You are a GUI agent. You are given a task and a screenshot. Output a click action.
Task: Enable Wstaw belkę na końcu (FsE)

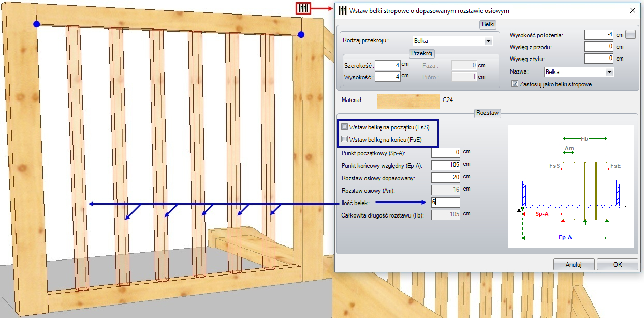[345, 139]
